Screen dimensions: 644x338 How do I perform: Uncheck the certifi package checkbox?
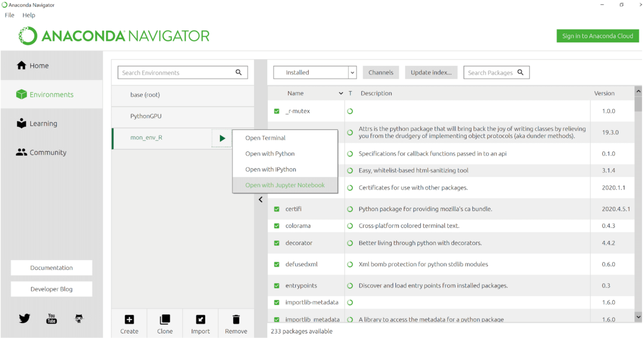[x=276, y=209]
